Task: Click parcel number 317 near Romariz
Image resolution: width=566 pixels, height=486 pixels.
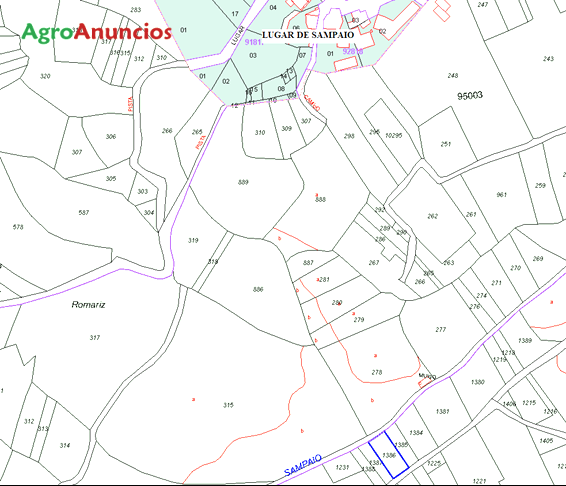Action: click(95, 338)
